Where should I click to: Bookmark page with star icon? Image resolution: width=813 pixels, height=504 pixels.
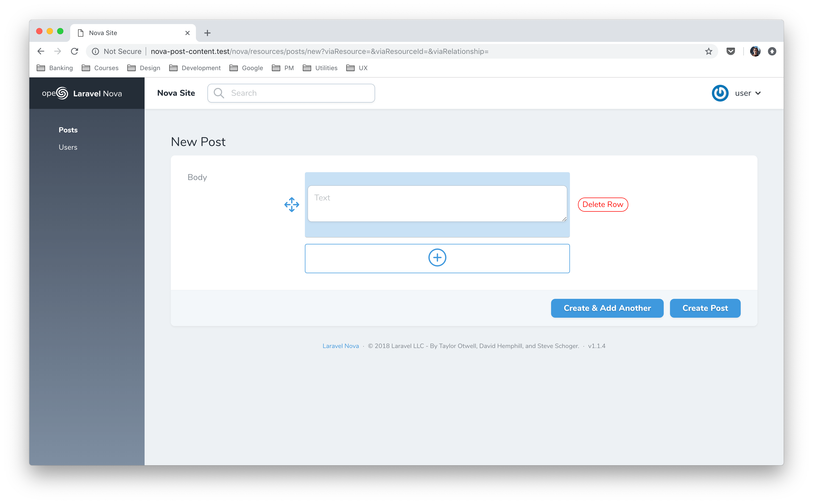tap(708, 51)
